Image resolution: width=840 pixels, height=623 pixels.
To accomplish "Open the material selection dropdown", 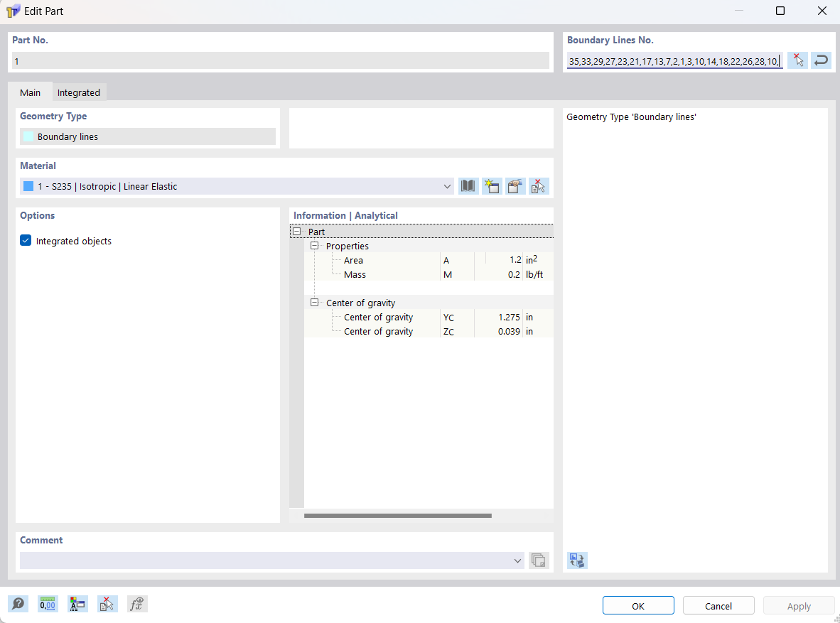I will pos(447,185).
